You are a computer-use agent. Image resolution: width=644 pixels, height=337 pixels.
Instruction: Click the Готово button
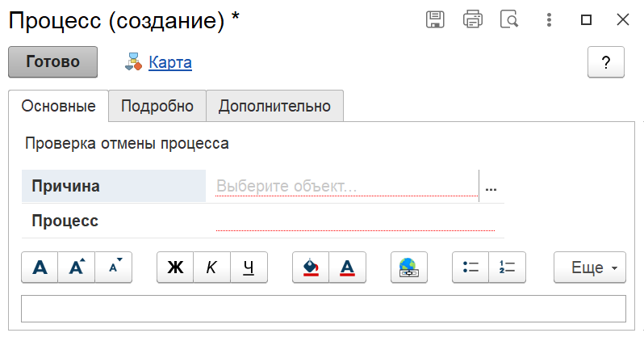point(53,61)
